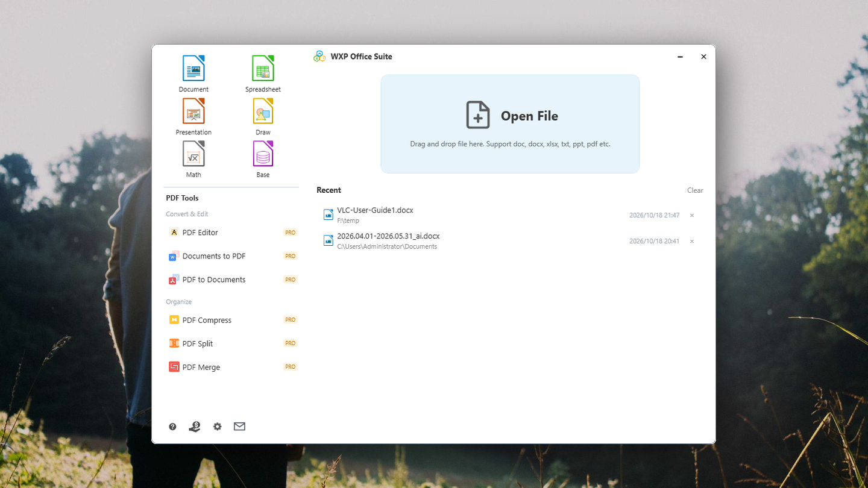Click the "2026/10/18 21:47" timestamp
Screen dimensions: 868x488
(654, 216)
